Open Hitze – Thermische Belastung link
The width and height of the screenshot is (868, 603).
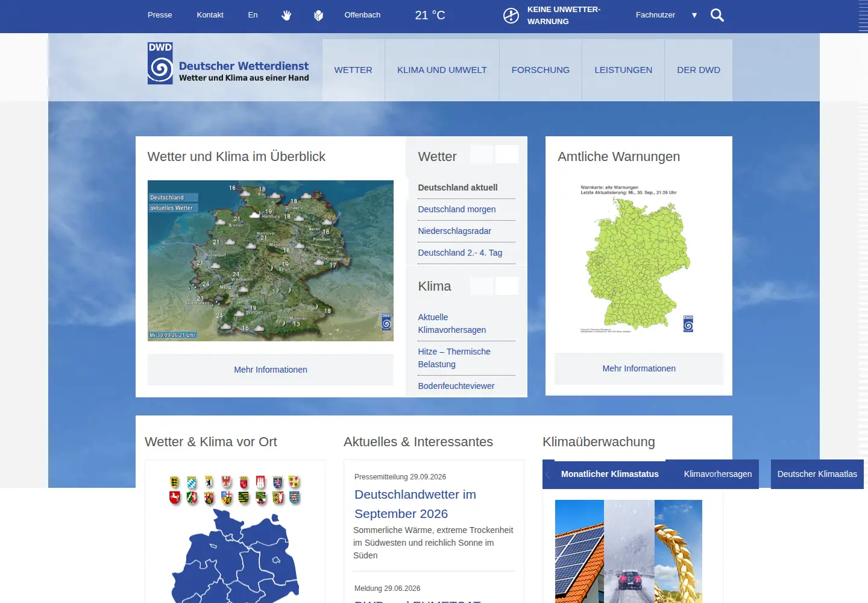pos(454,358)
